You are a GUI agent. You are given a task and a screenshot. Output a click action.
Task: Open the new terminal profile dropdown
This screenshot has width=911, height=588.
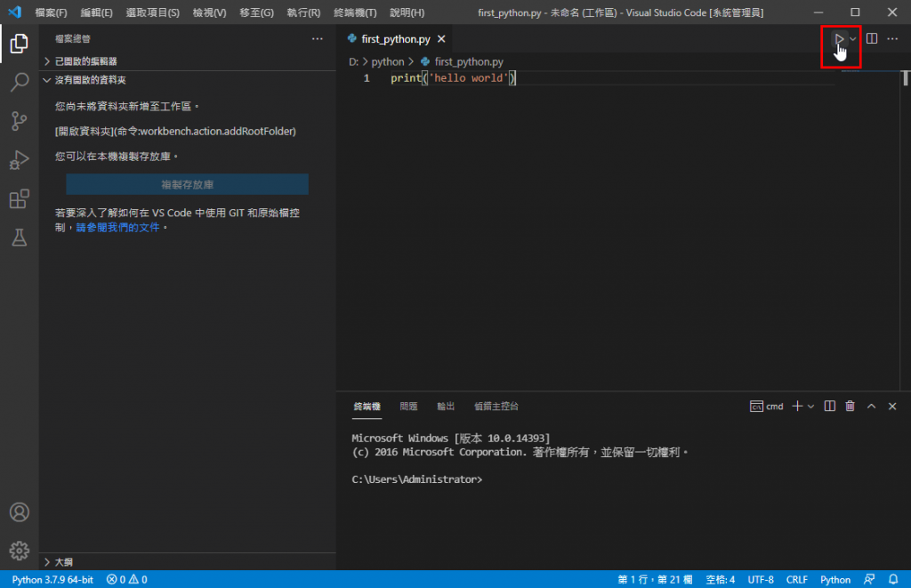tap(810, 407)
